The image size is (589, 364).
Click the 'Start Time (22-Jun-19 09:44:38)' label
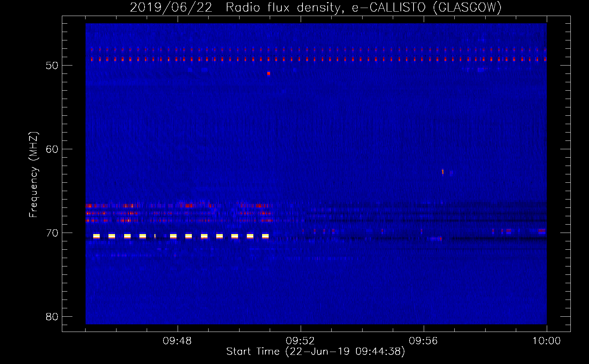[316, 352]
